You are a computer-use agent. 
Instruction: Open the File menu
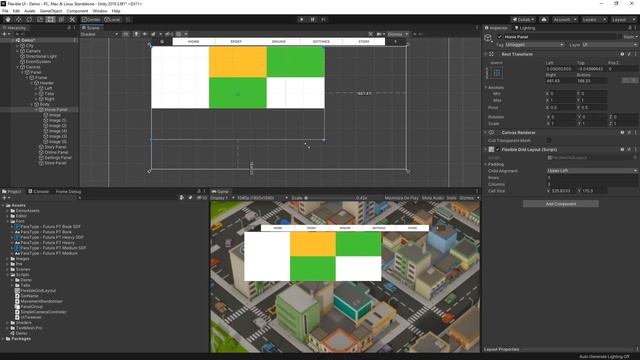[5, 11]
